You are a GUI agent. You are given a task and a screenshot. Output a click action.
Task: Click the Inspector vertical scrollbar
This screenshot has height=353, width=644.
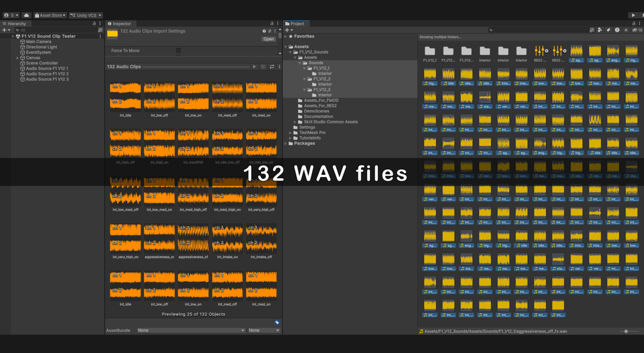coord(280,36)
